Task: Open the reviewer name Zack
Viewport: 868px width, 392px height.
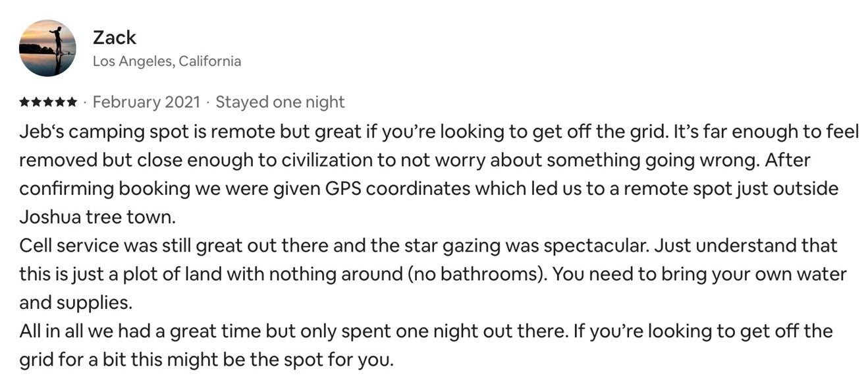Action: (x=114, y=38)
